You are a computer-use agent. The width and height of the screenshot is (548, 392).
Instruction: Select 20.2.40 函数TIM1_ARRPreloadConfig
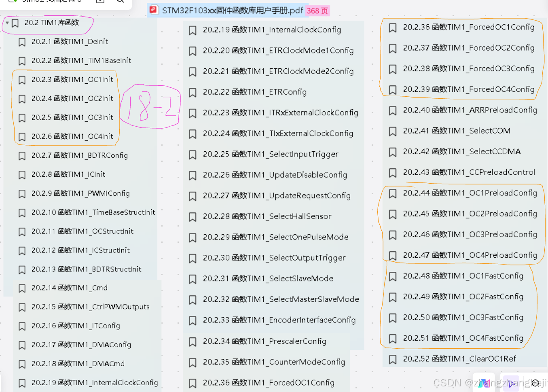(x=470, y=110)
